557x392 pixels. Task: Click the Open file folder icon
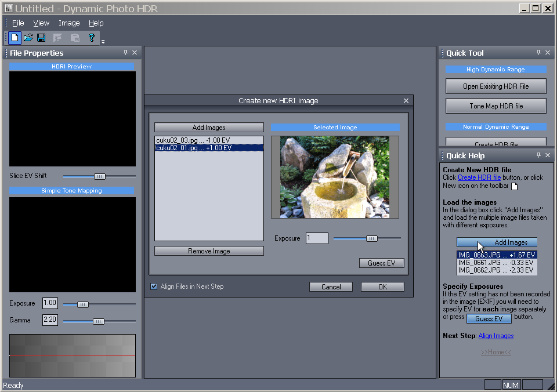point(28,38)
